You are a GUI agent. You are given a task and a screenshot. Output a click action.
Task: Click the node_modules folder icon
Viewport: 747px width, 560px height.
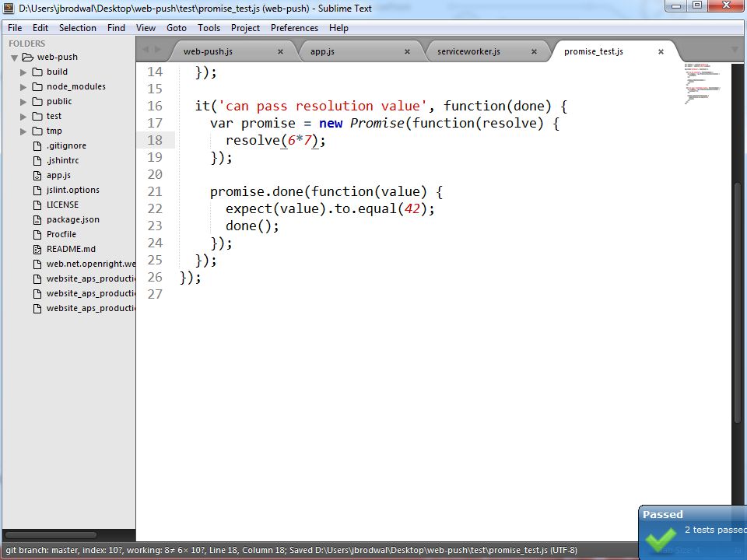pyautogui.click(x=37, y=86)
